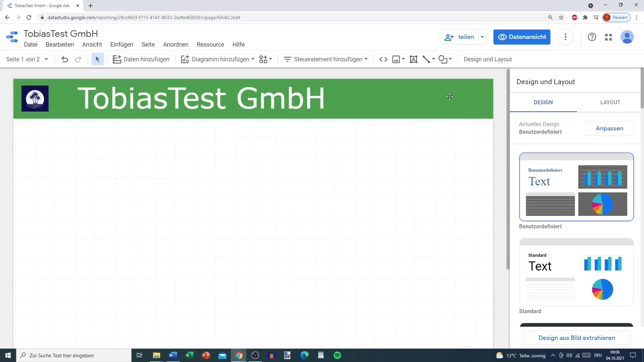Click Daten hinzufügen in toolbar
This screenshot has width=644, height=362.
141,59
